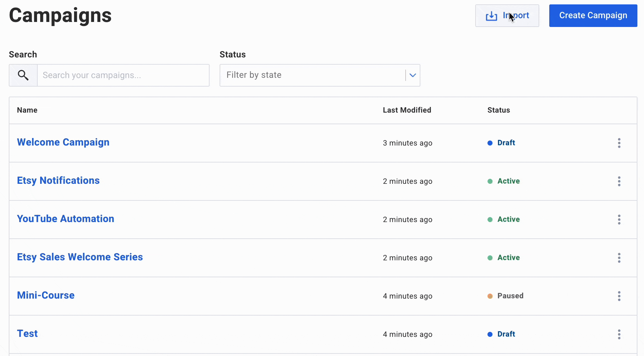This screenshot has width=644, height=356.
Task: Expand the Filter by state dropdown
Action: [412, 75]
